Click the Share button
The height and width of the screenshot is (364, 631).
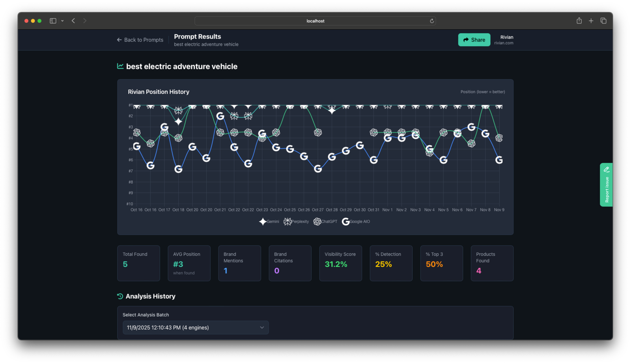pyautogui.click(x=474, y=40)
